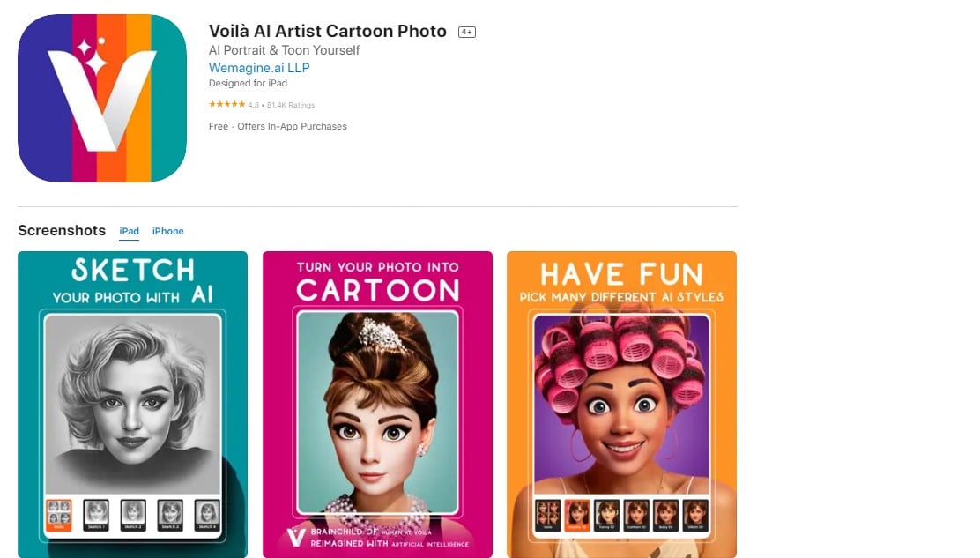Click the 4+ age rating badge

coord(466,33)
